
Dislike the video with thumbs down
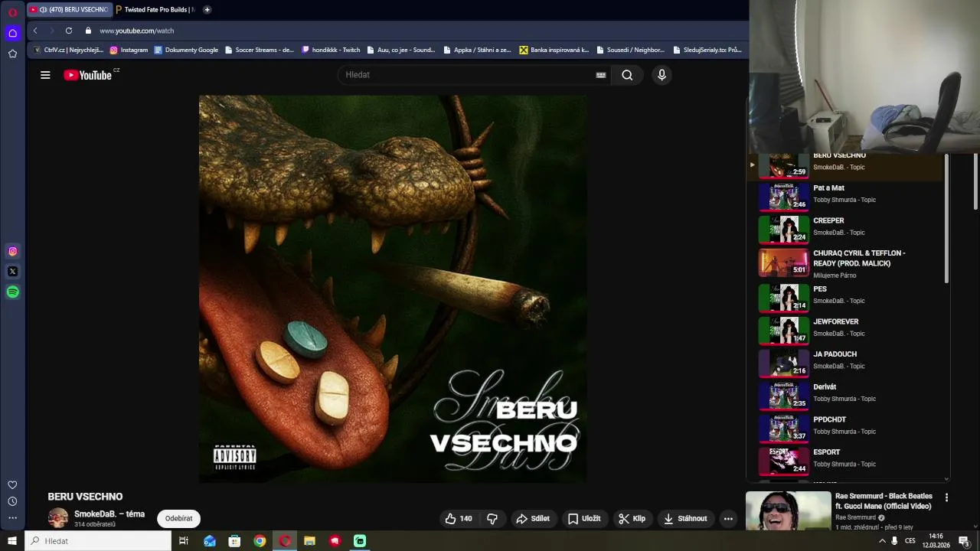pos(492,518)
